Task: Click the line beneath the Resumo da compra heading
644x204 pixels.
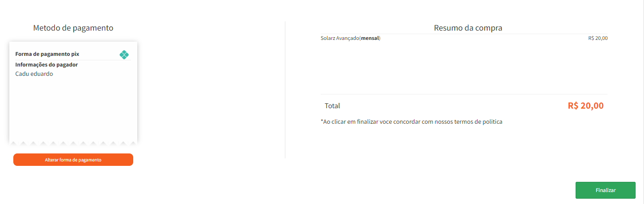Action: tap(464, 34)
